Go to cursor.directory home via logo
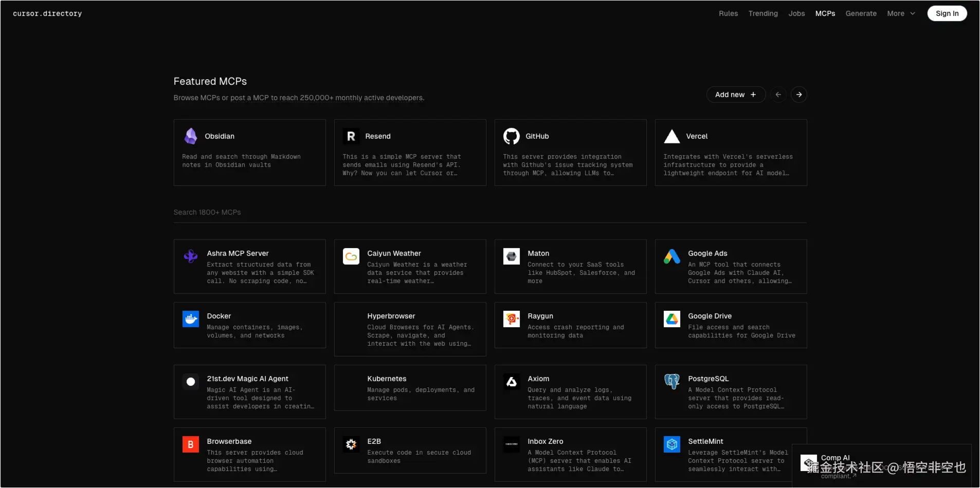The width and height of the screenshot is (980, 488). click(x=47, y=13)
